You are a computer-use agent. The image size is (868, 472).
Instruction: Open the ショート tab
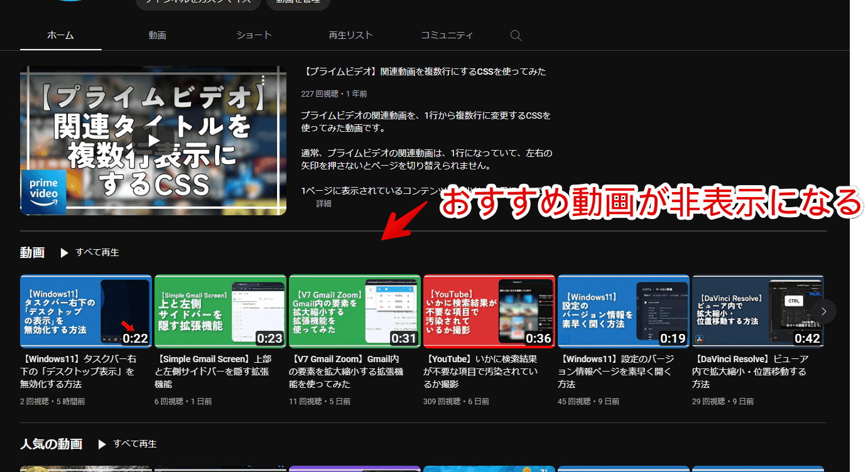pyautogui.click(x=254, y=35)
